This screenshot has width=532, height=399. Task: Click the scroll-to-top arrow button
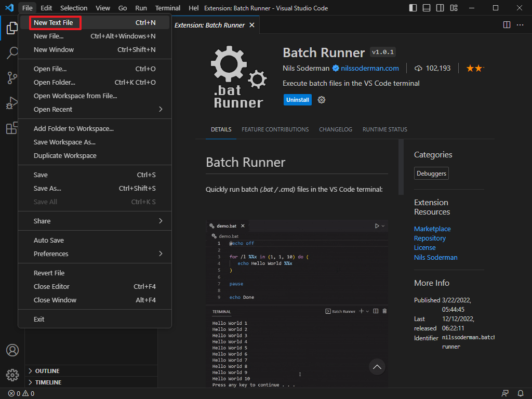(x=377, y=367)
